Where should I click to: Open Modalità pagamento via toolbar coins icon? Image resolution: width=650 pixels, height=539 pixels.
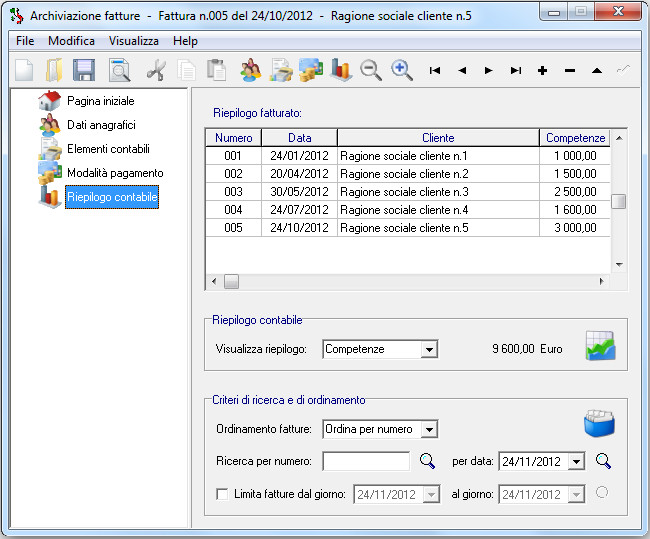point(311,70)
